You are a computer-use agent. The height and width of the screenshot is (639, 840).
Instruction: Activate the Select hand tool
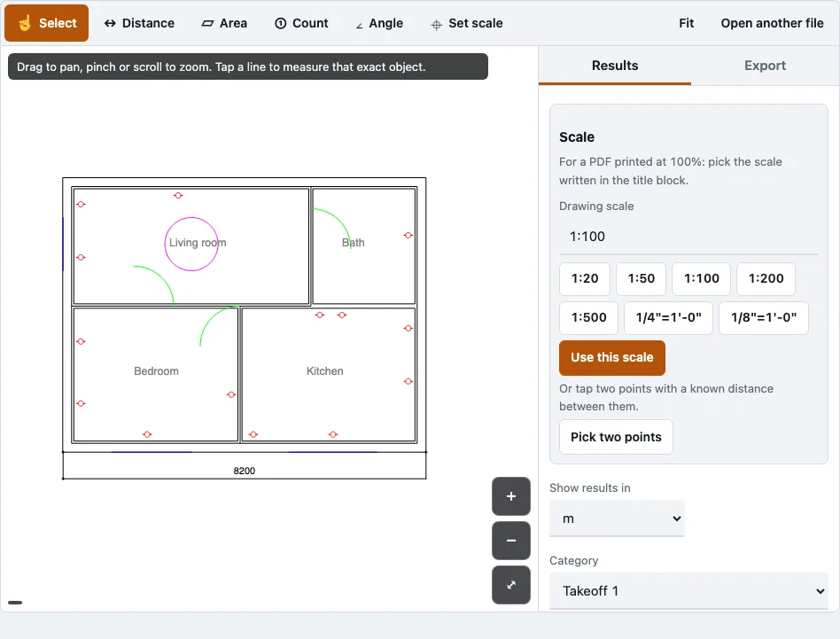[x=47, y=23]
